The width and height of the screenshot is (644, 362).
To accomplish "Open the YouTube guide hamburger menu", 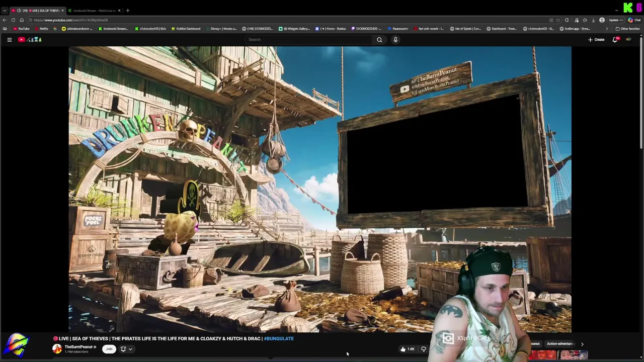I will (x=9, y=39).
